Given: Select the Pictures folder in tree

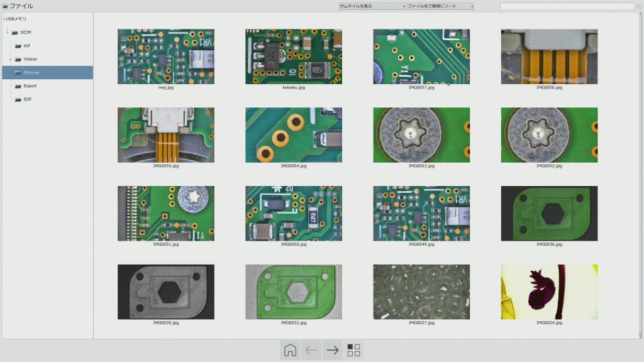Looking at the screenshot, I should pyautogui.click(x=31, y=72).
